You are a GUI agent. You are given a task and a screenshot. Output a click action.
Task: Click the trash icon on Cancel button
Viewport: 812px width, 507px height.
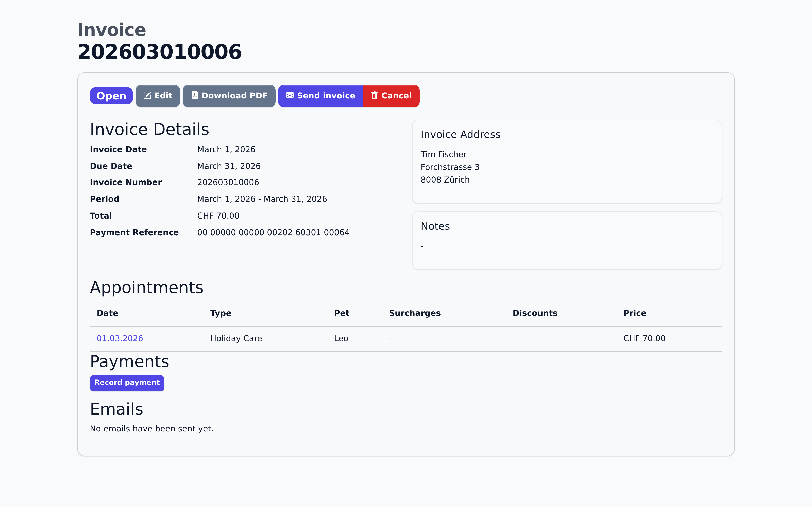[x=375, y=96]
